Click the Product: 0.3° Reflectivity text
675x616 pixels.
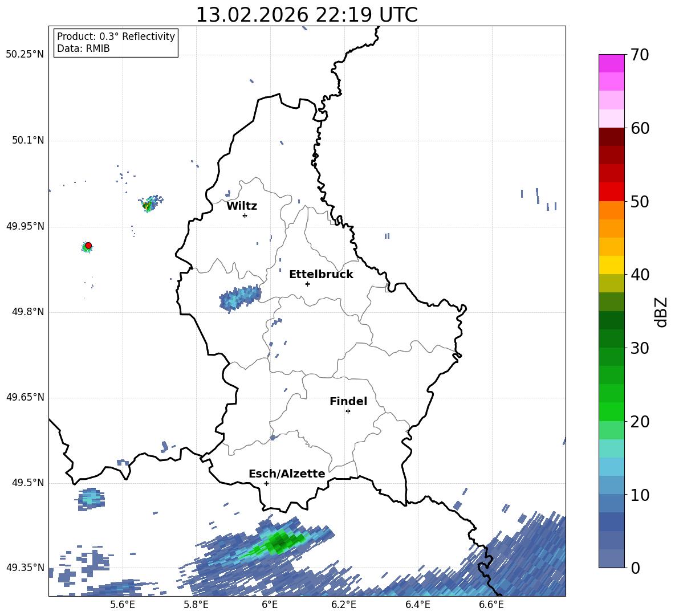click(116, 36)
